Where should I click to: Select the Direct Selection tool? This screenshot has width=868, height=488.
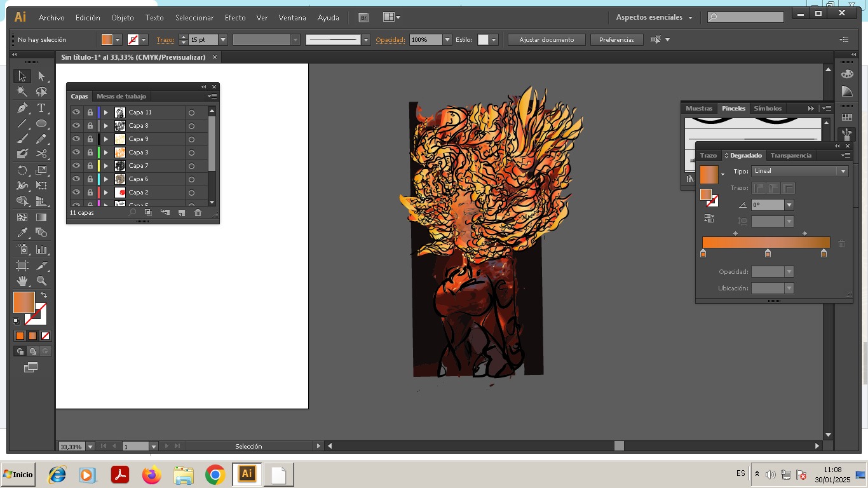coord(41,76)
